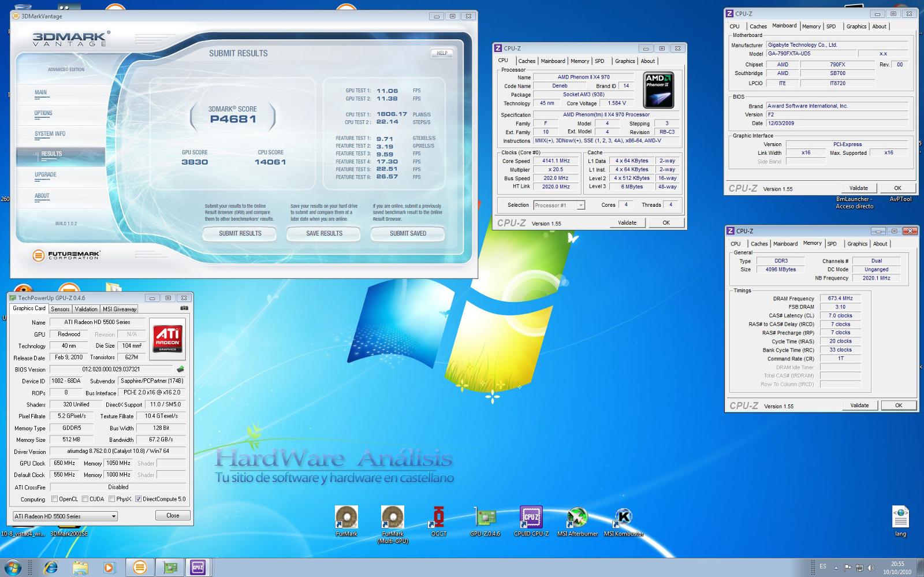Image resolution: width=924 pixels, height=577 pixels.
Task: Click the P4681 3DMark score
Action: coord(233,119)
